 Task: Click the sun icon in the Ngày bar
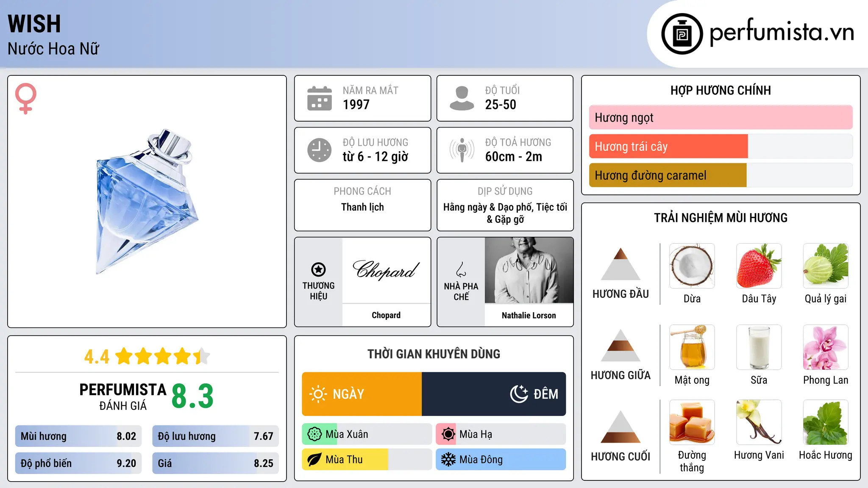[x=318, y=394]
